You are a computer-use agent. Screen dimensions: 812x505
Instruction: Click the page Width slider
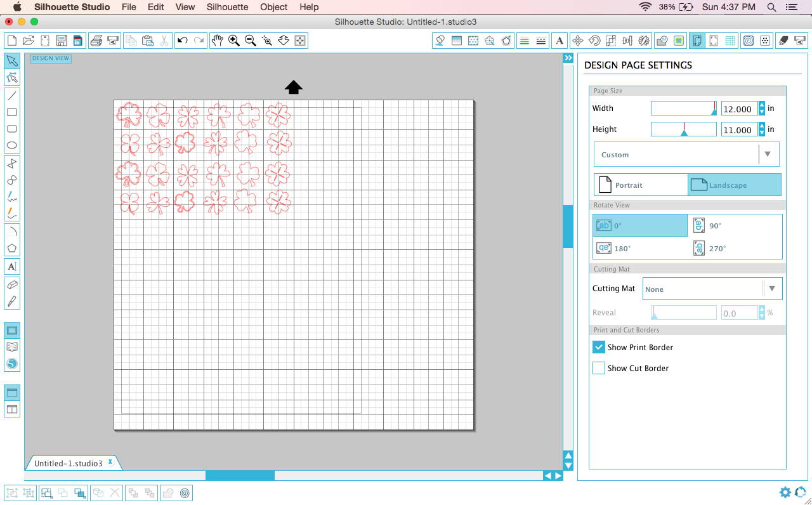pyautogui.click(x=684, y=108)
